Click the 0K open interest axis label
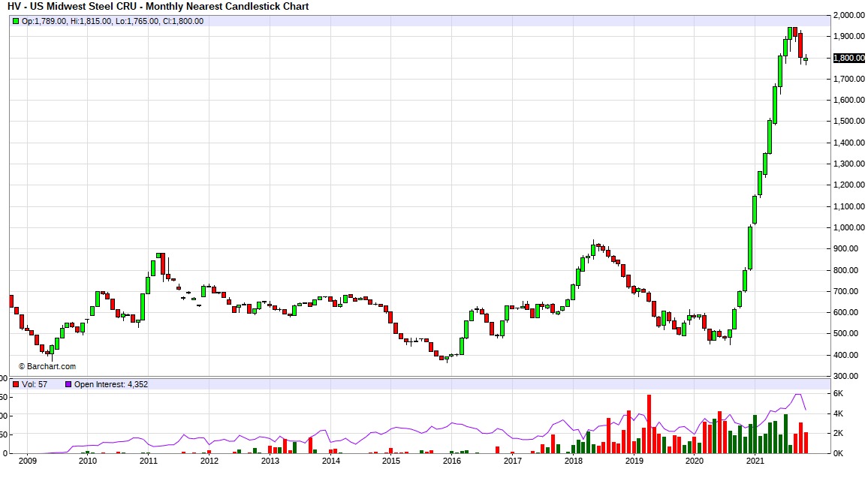This screenshot has height=484, width=868. pos(838,453)
